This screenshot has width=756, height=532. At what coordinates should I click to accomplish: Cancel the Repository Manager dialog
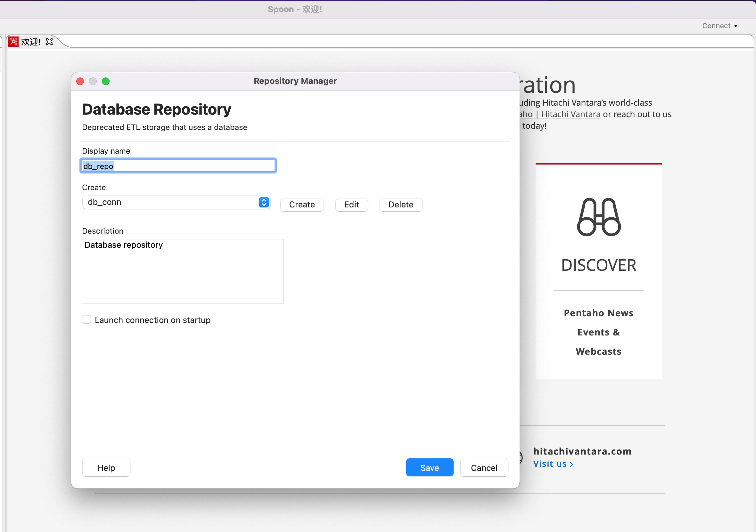[x=484, y=468]
